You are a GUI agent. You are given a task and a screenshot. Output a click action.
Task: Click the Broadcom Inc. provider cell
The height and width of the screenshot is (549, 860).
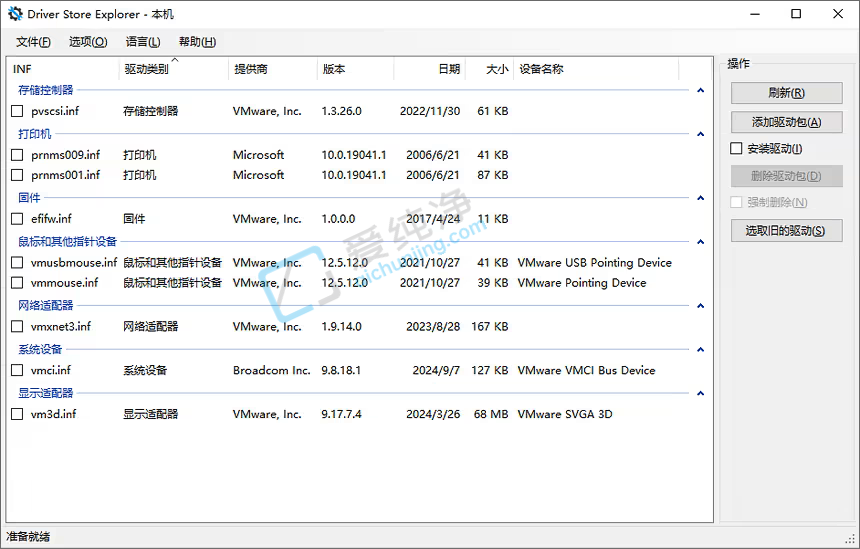tap(271, 370)
